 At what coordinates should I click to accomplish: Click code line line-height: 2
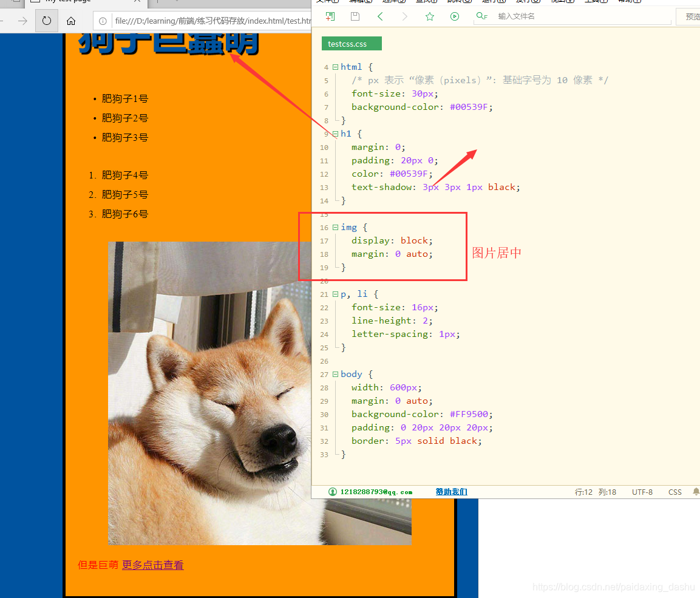tap(392, 321)
